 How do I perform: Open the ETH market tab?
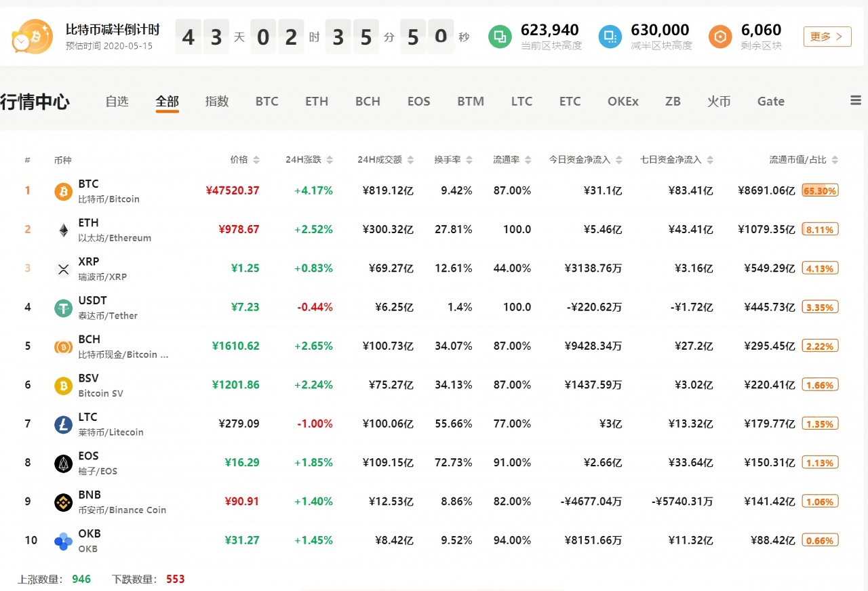(317, 101)
